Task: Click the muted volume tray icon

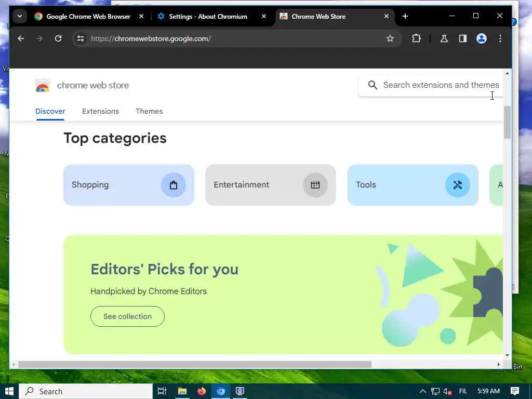Action: (447, 392)
